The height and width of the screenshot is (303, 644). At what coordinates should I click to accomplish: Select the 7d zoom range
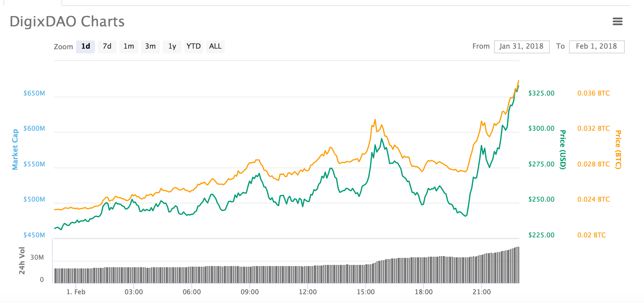tap(107, 47)
